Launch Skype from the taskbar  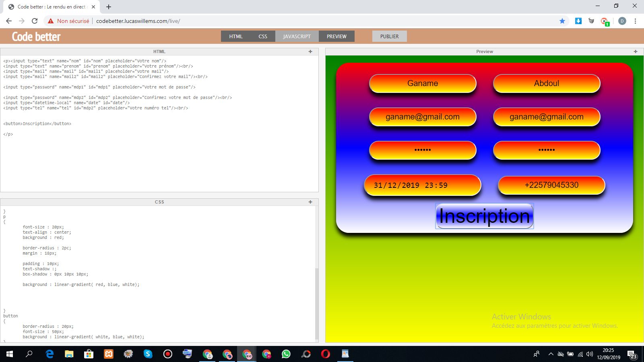pyautogui.click(x=148, y=354)
